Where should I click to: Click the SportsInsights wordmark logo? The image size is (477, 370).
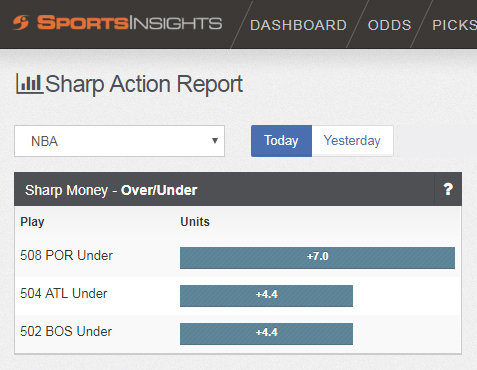pos(129,23)
